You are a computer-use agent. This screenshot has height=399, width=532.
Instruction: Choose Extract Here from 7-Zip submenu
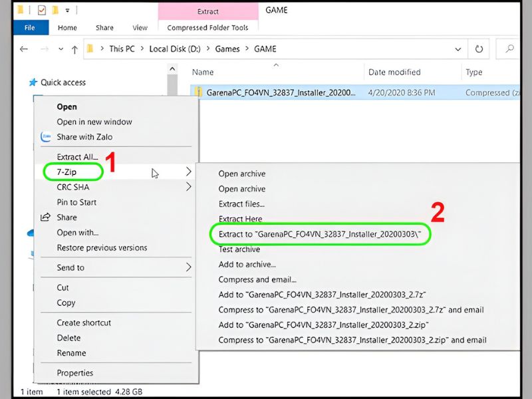240,219
